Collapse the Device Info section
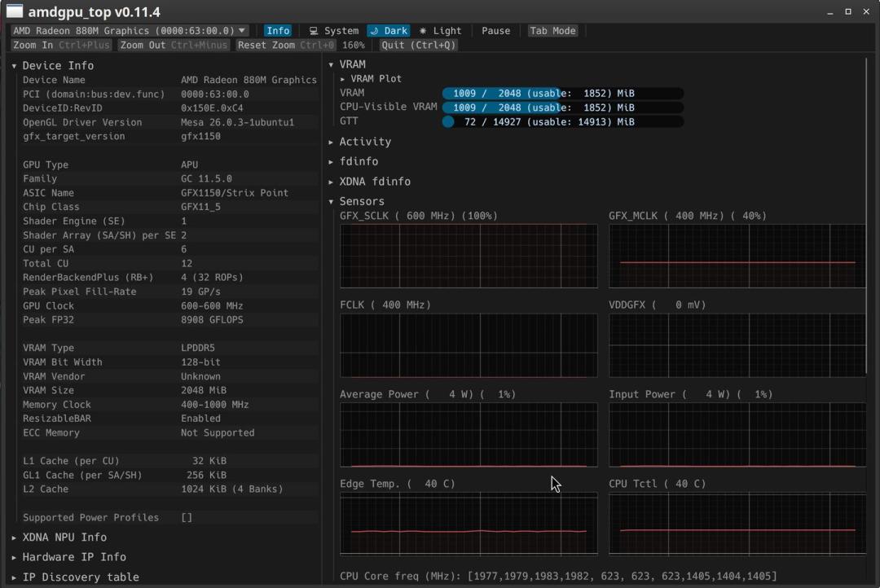This screenshot has width=880, height=588. tap(53, 66)
